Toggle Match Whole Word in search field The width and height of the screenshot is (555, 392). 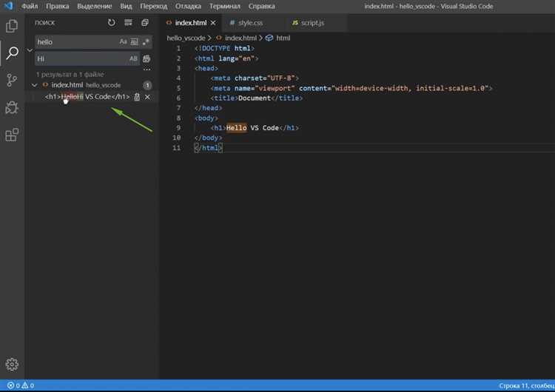coord(134,42)
